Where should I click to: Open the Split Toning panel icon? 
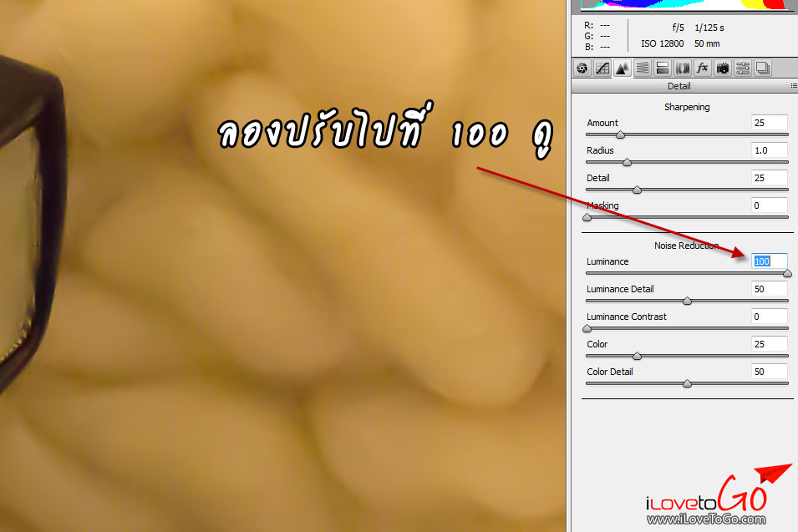663,68
